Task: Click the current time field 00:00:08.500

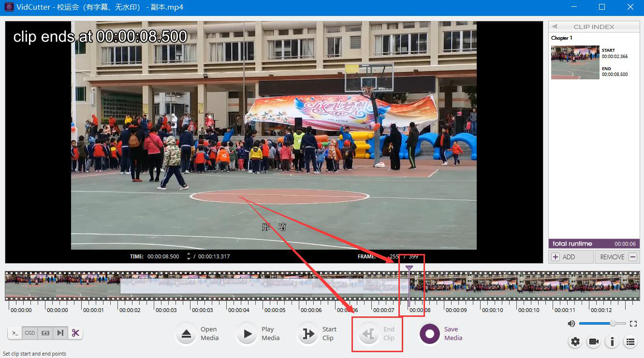Action: [163, 256]
